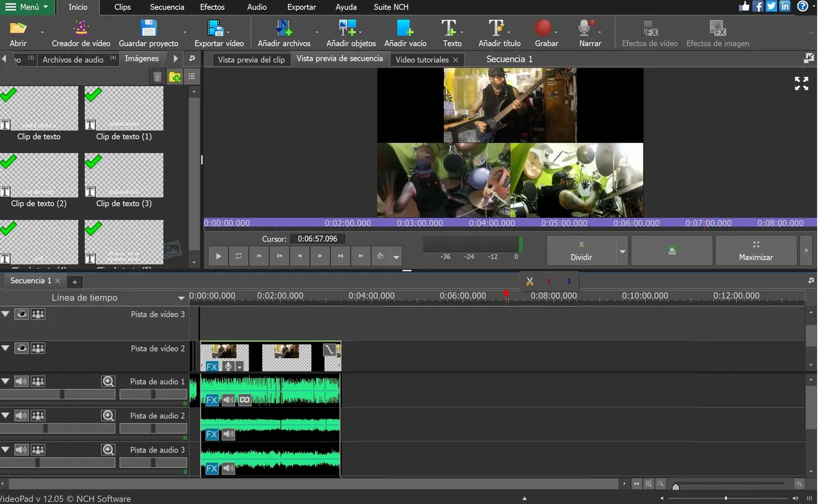
Task: Click the 360 video button
Action: pyautogui.click(x=671, y=250)
